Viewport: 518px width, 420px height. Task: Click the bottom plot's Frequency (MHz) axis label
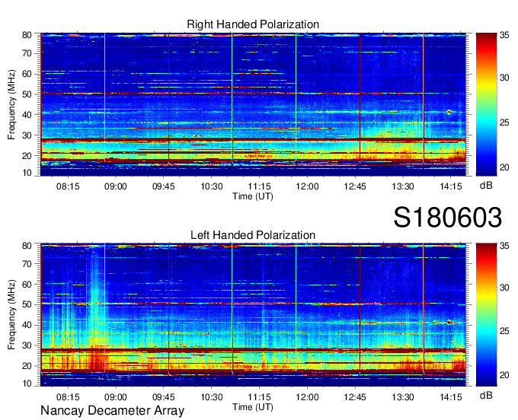point(11,315)
